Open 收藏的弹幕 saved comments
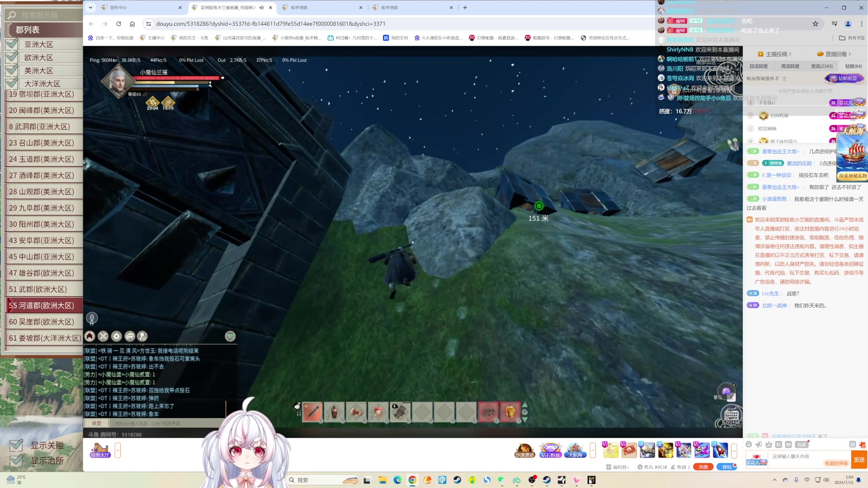This screenshot has width=868, height=488. click(x=836, y=463)
